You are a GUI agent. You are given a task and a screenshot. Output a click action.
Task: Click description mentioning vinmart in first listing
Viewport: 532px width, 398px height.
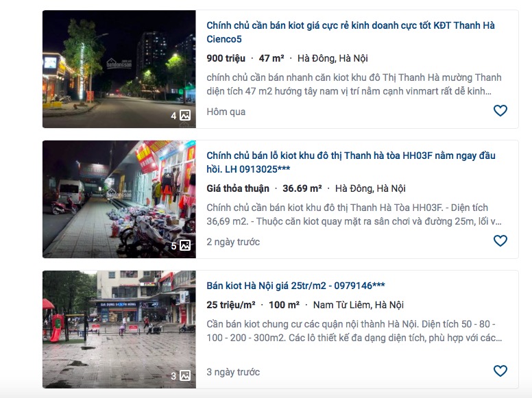354,84
